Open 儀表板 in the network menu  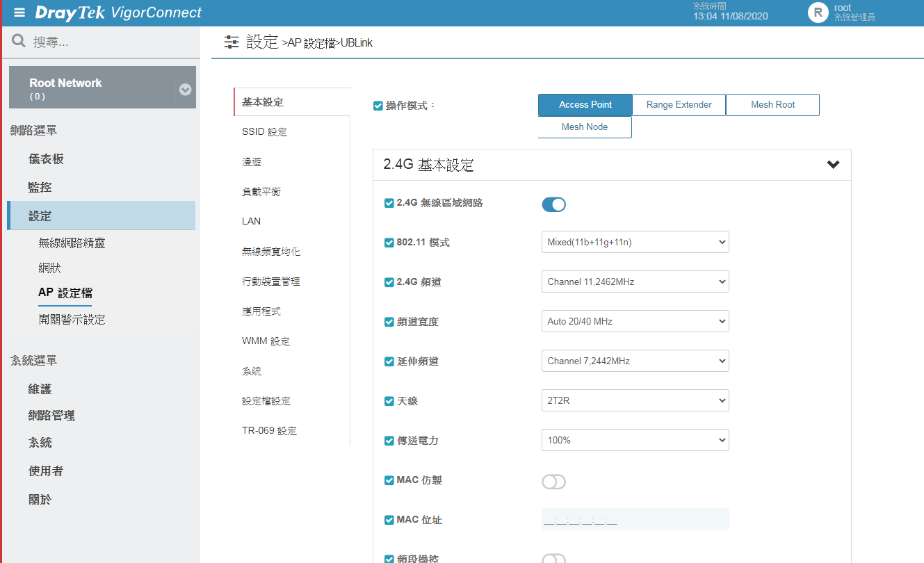(x=46, y=159)
